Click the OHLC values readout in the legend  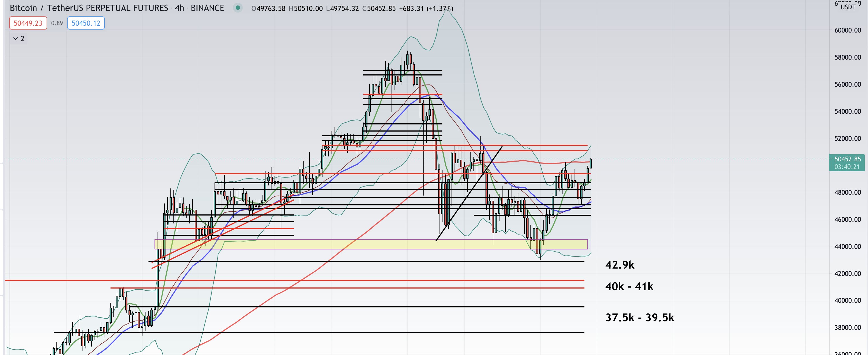pos(352,8)
